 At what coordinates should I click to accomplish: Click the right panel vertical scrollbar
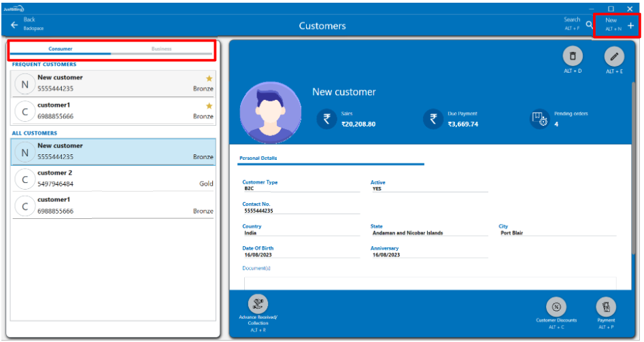click(x=632, y=170)
